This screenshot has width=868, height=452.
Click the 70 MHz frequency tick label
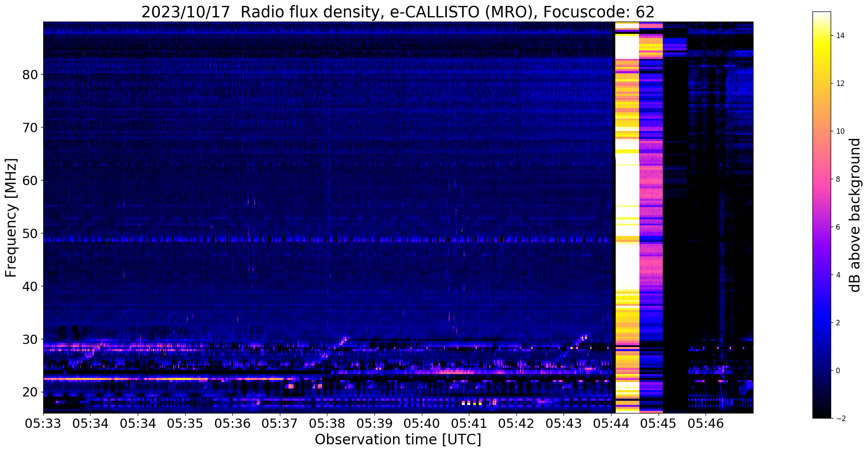[x=30, y=128]
